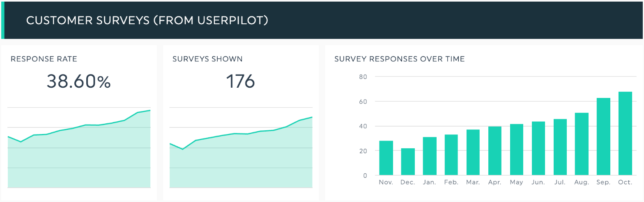Click the Jan. bar in responses chart
This screenshot has height=202, width=644.
point(430,156)
